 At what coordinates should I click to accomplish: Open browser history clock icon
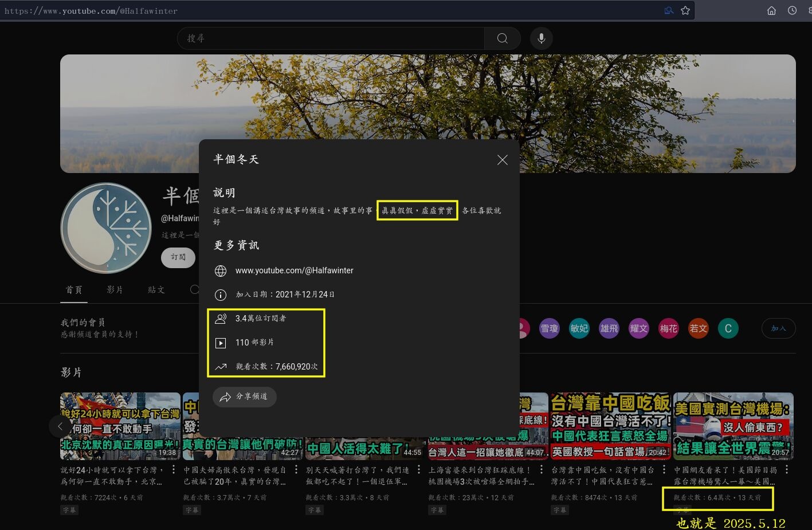coord(793,10)
